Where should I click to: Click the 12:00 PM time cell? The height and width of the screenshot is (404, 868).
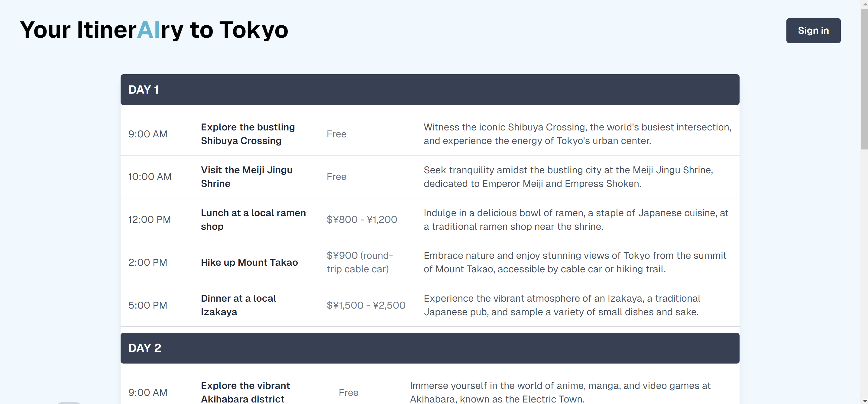(149, 220)
